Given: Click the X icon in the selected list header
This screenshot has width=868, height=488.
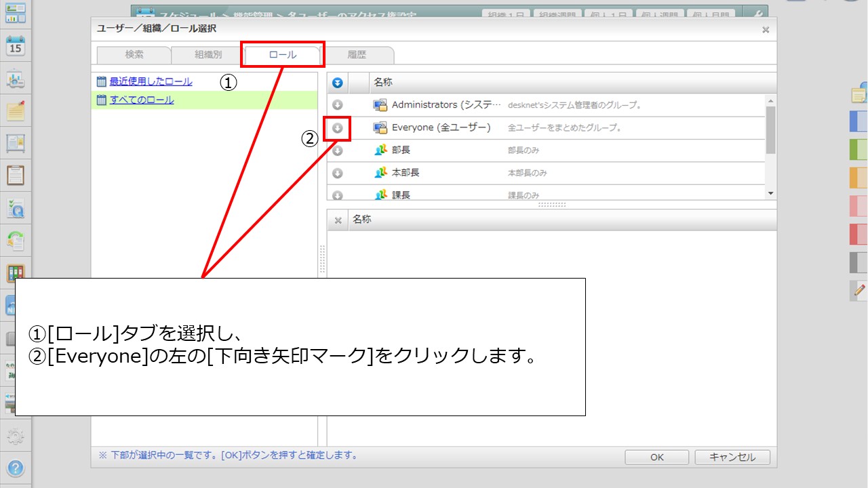Looking at the screenshot, I should 338,220.
